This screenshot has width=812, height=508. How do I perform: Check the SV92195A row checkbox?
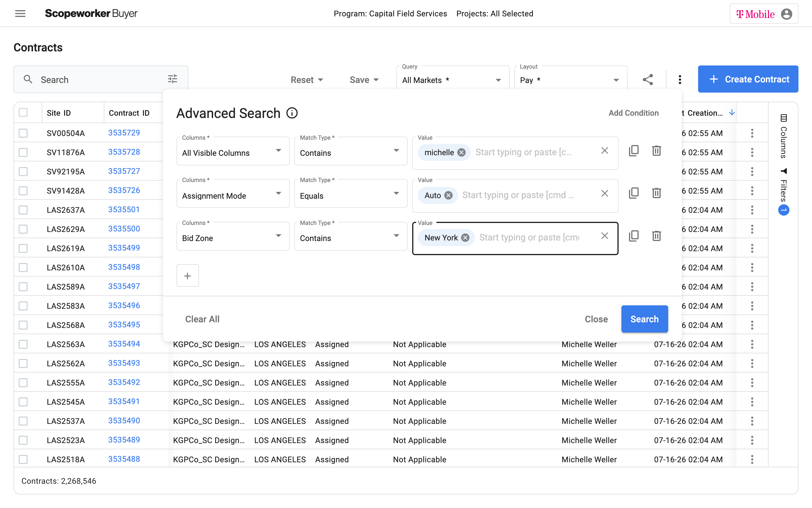[23, 171]
